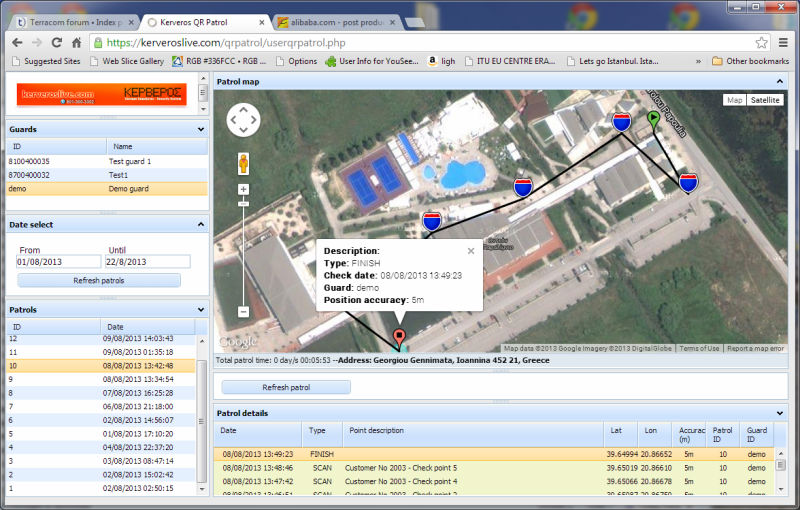Click checkpoint marker at far right of route
The width and height of the screenshot is (800, 510).
688,182
